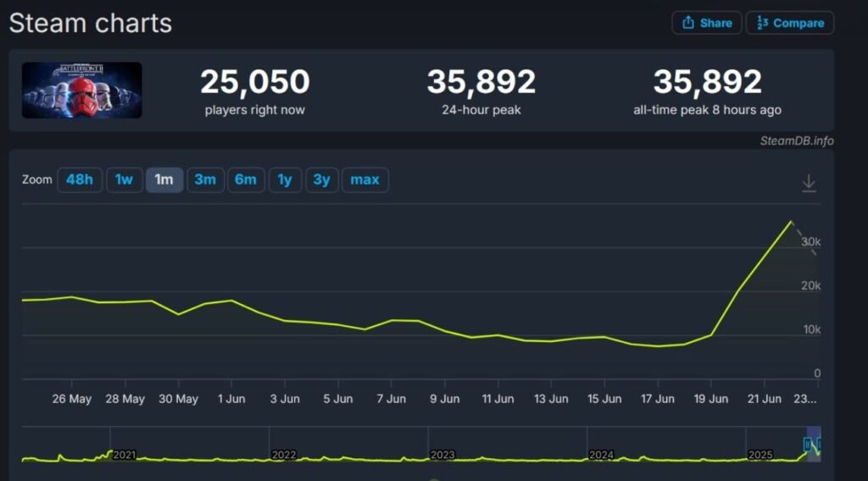Click 2023 marker in navigator timeline
This screenshot has width=868, height=481.
[442, 455]
